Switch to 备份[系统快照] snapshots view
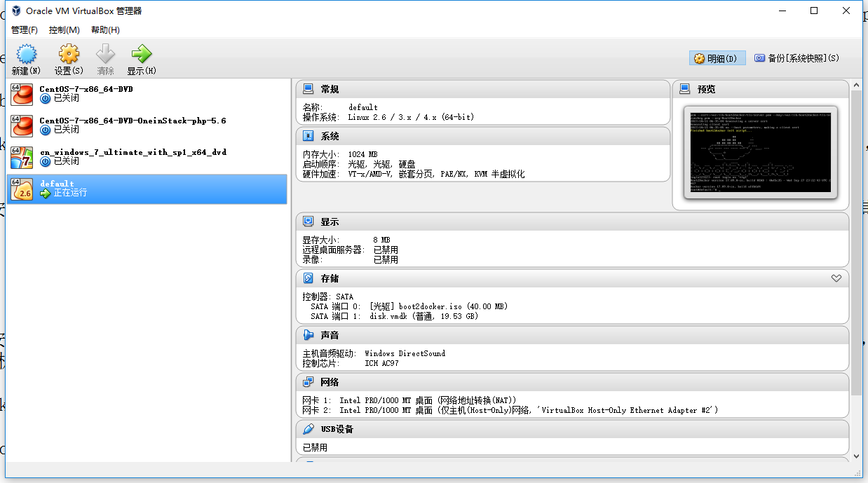 [796, 58]
